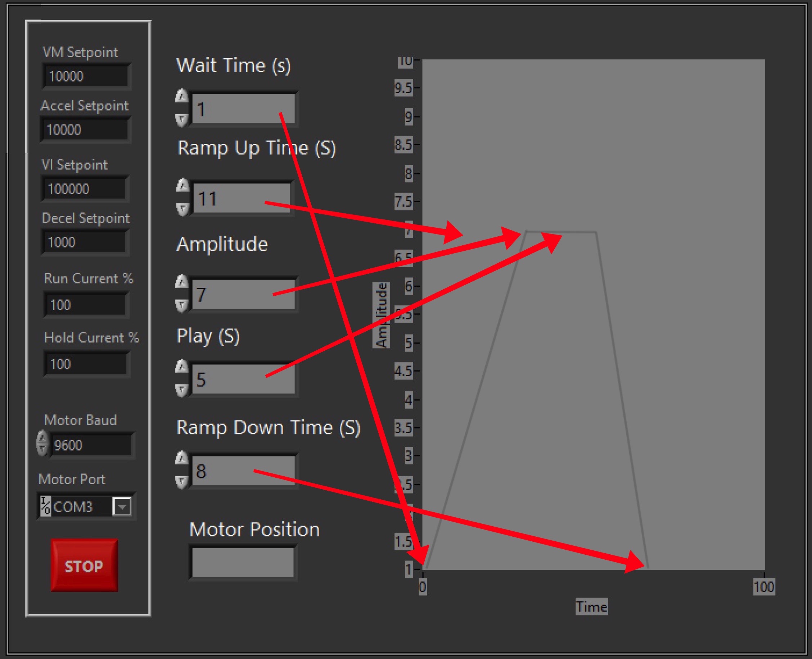Click the X-axis minimum value 0

coord(422,587)
